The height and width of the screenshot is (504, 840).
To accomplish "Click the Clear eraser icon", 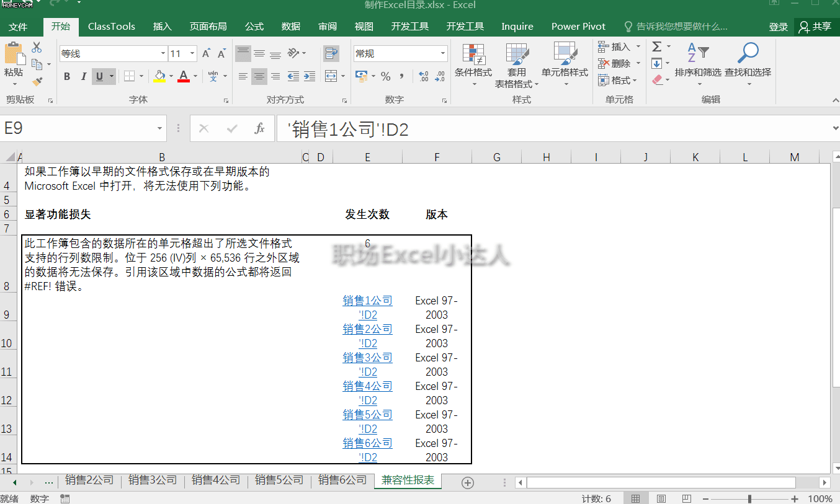I will (x=658, y=80).
